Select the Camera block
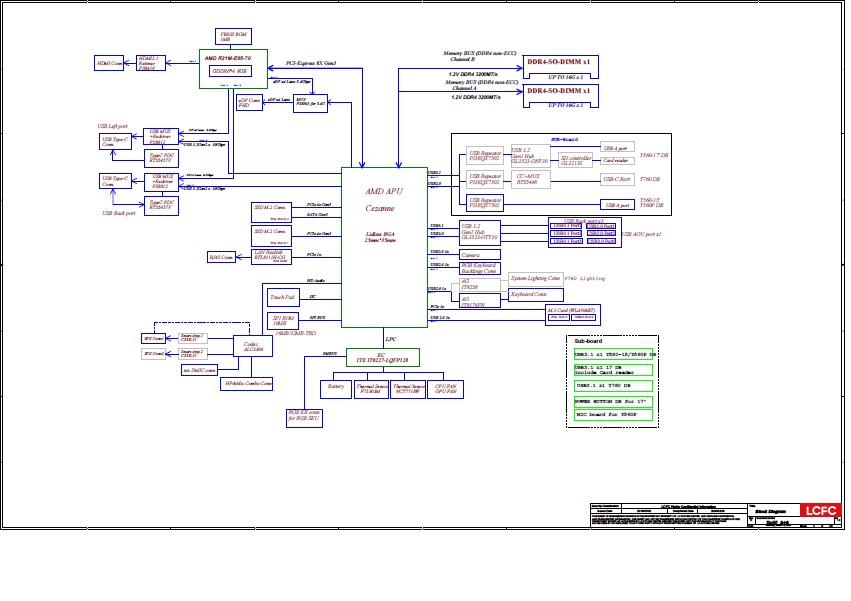 480,255
